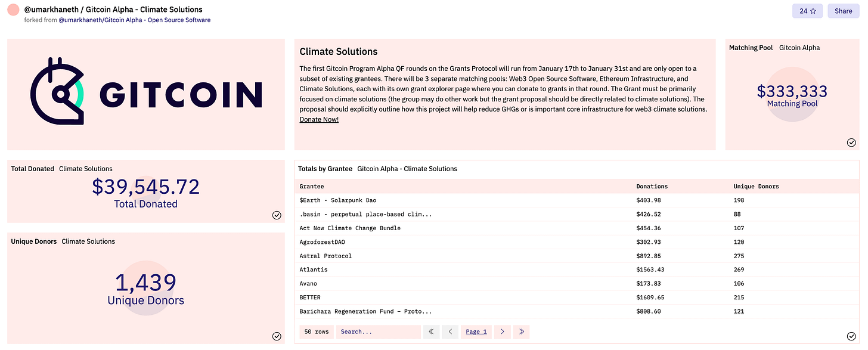Select the Barichara Regeneration Fund row
This screenshot has width=868, height=350.
(578, 311)
